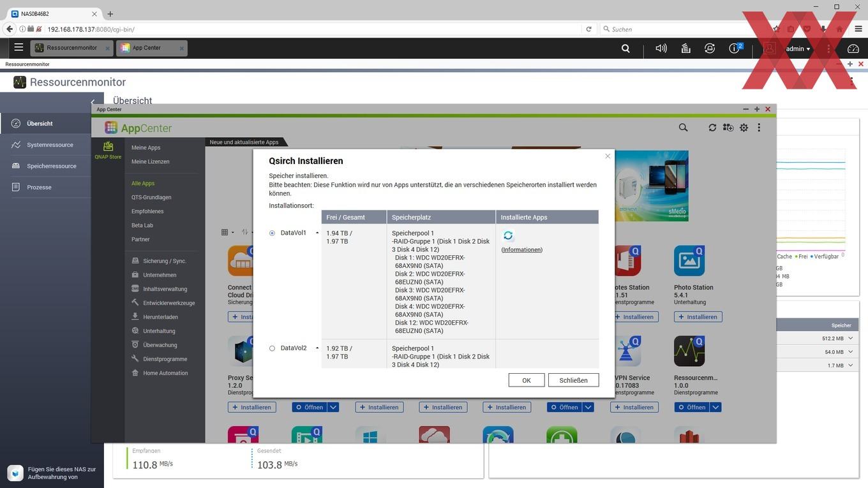The height and width of the screenshot is (488, 868).
Task: Expand the 54.0 MB storage row
Action: click(x=851, y=351)
